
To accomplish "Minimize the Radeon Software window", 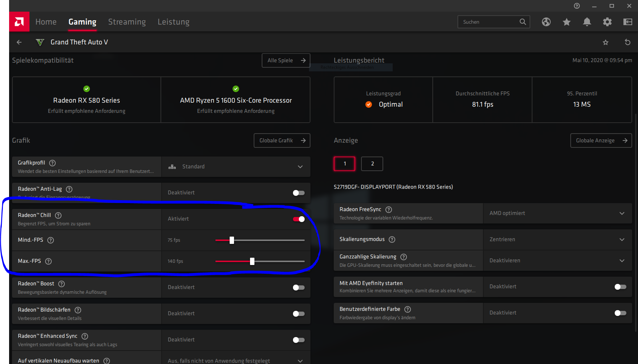I will 594,6.
